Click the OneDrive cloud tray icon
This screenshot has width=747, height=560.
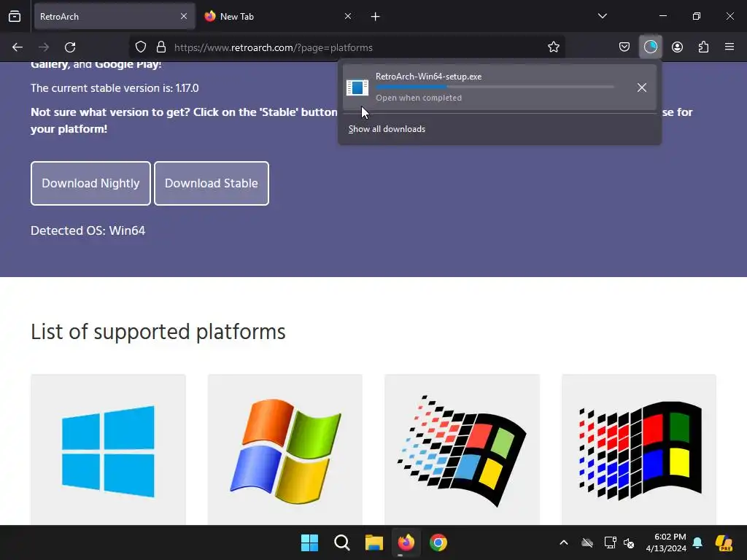pyautogui.click(x=587, y=542)
